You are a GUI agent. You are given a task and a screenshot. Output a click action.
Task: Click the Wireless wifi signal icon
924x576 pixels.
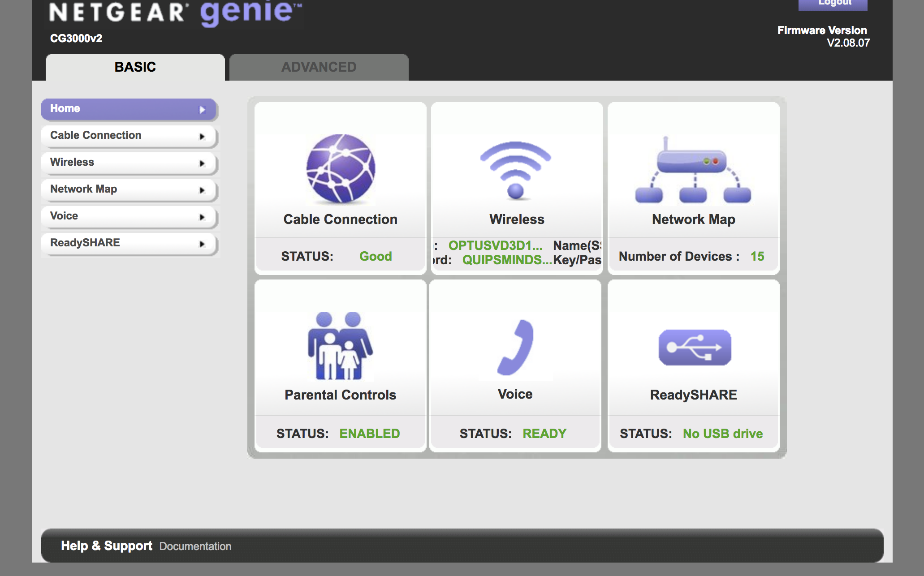(516, 170)
